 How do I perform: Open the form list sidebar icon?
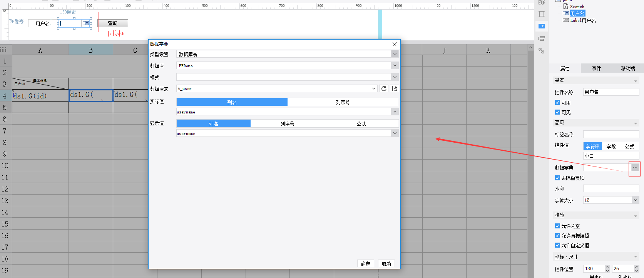coord(542,38)
